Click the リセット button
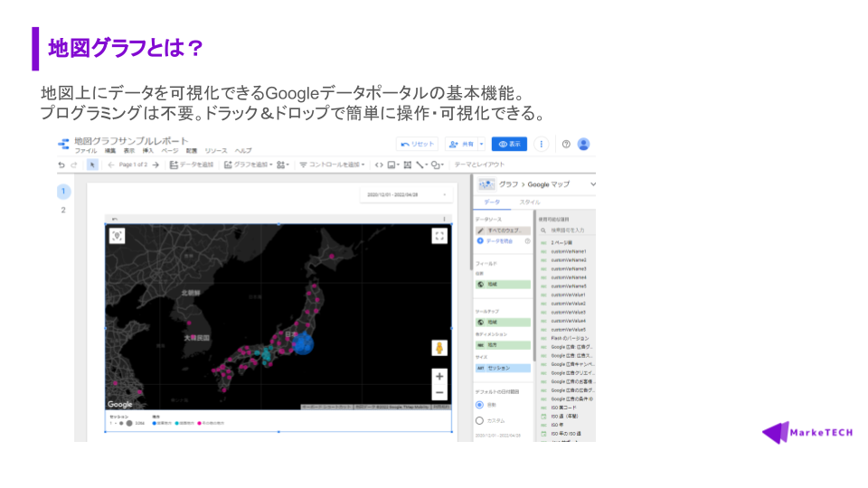This screenshot has height=488, width=868. point(418,145)
